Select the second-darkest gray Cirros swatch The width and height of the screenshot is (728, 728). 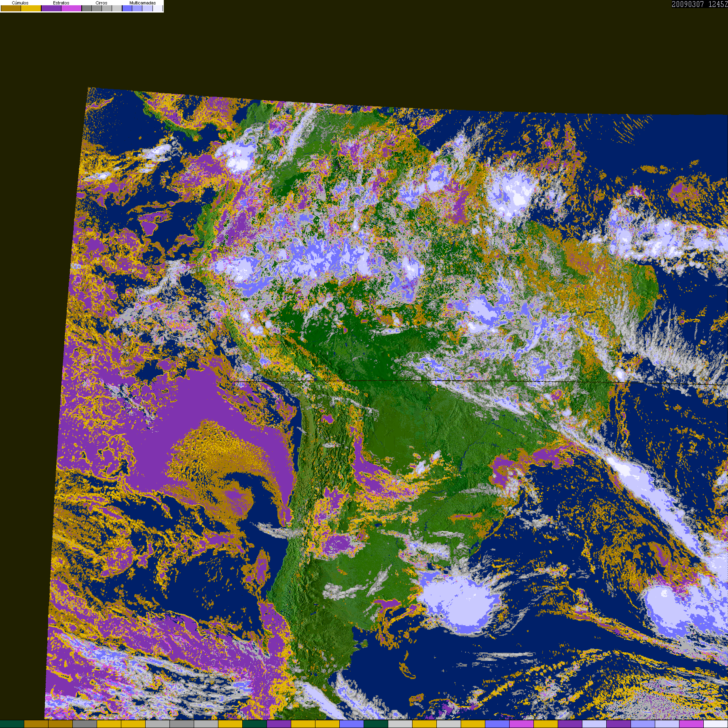click(97, 8)
